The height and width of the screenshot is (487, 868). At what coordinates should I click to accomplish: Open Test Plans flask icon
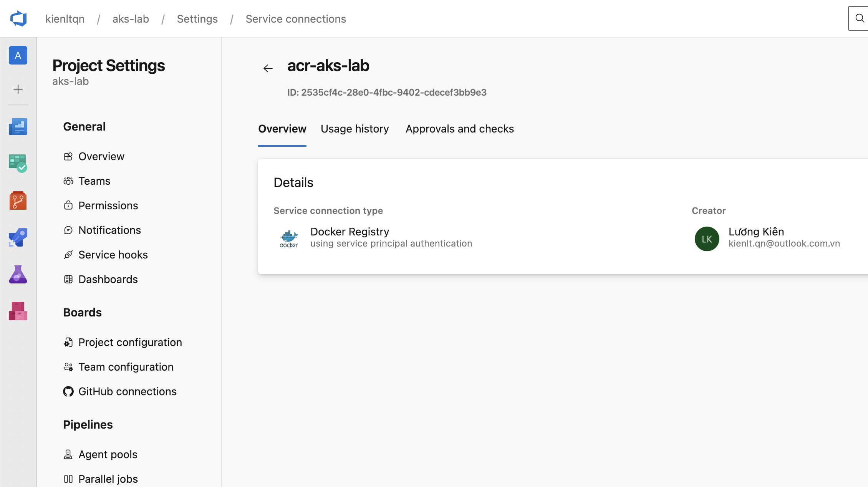click(x=18, y=274)
